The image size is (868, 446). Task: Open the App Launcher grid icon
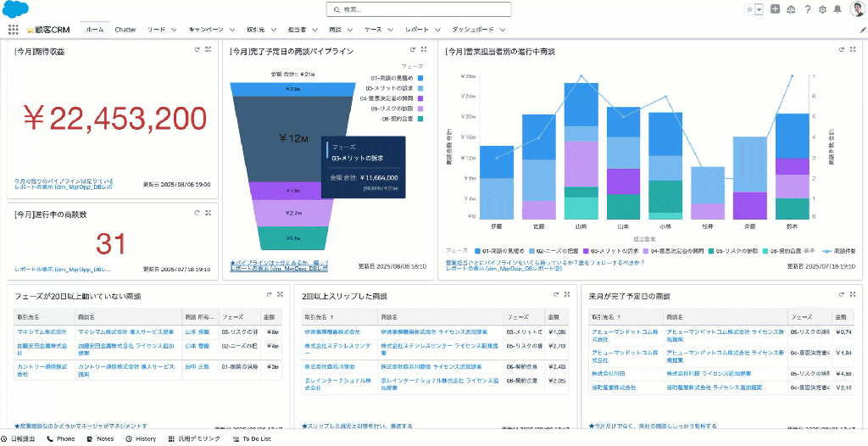pyautogui.click(x=14, y=30)
